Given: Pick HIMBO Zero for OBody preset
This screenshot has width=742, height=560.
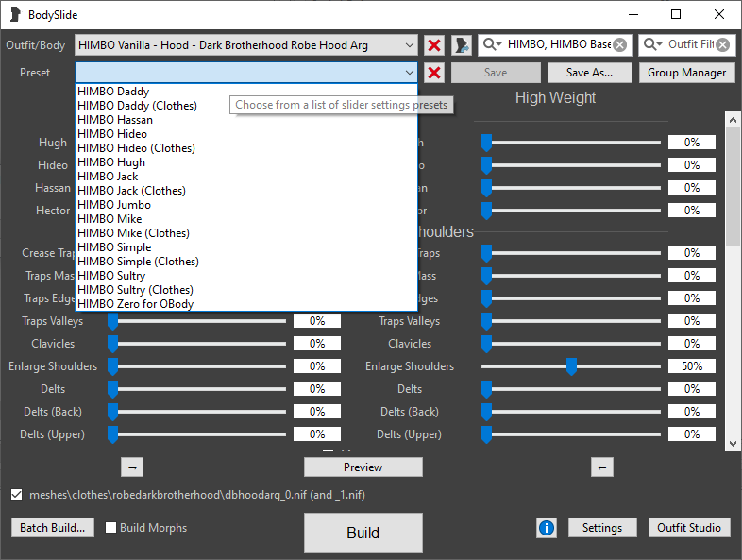Looking at the screenshot, I should [246, 304].
